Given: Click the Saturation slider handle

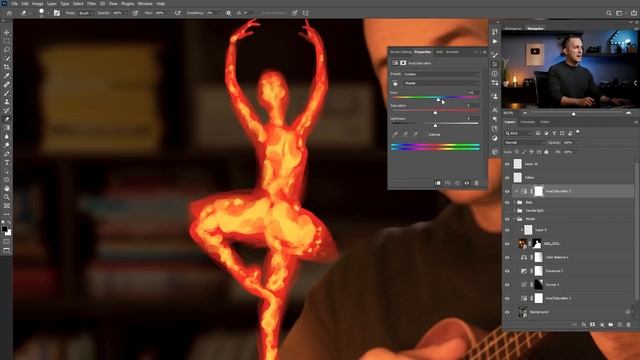Looking at the screenshot, I should [x=435, y=112].
